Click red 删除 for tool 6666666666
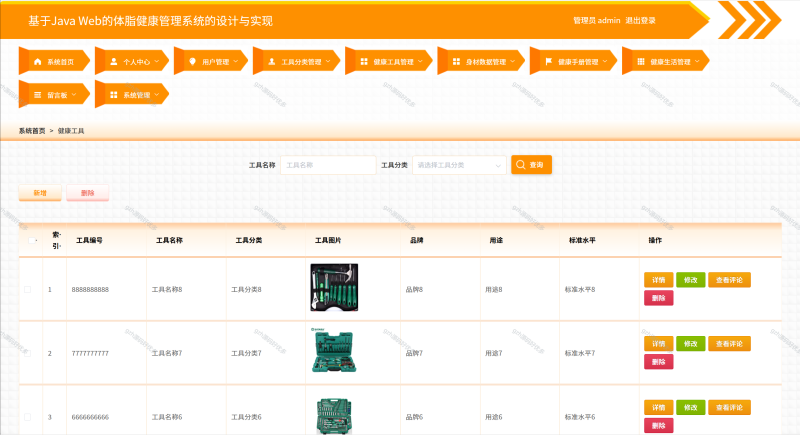 coord(658,425)
